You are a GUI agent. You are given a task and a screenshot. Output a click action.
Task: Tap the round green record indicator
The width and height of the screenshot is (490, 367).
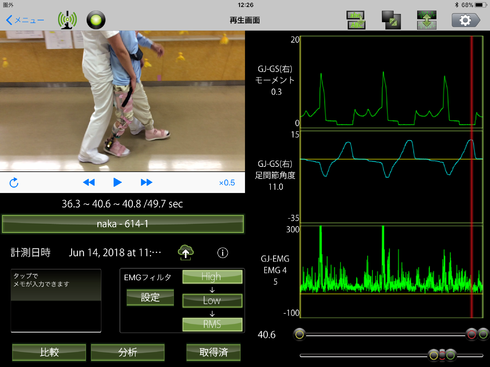(96, 20)
